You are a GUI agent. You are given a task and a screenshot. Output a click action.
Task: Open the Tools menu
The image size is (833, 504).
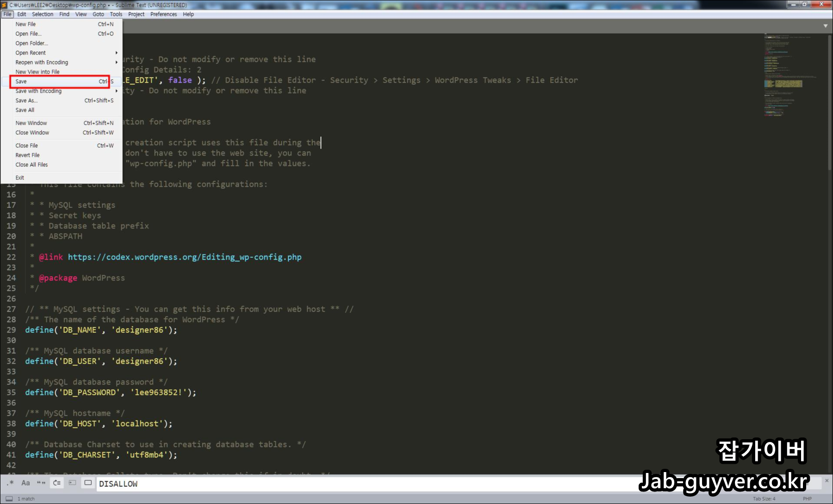pos(116,14)
